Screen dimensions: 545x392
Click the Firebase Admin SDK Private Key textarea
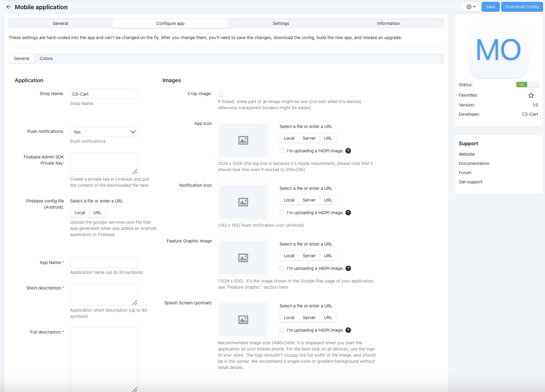point(104,163)
